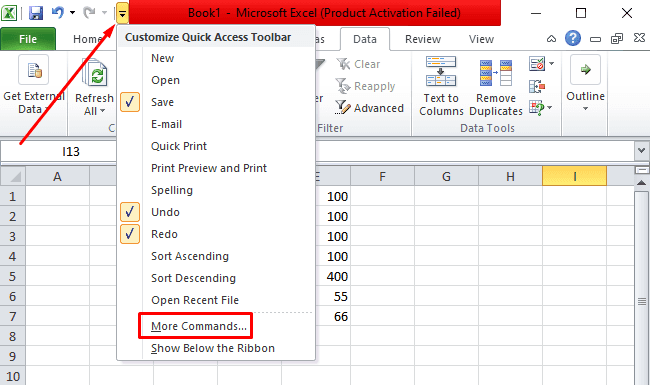Click the What-If Analysis icon

pos(537,108)
